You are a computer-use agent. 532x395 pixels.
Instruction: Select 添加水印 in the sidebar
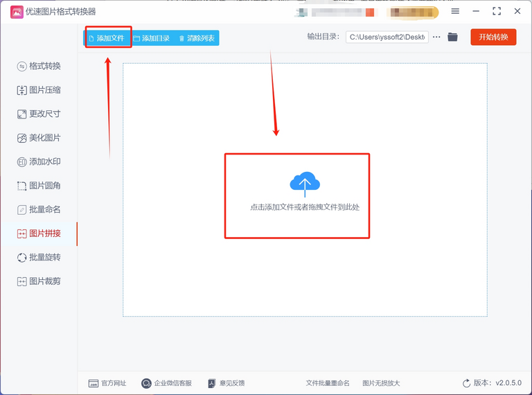39,161
